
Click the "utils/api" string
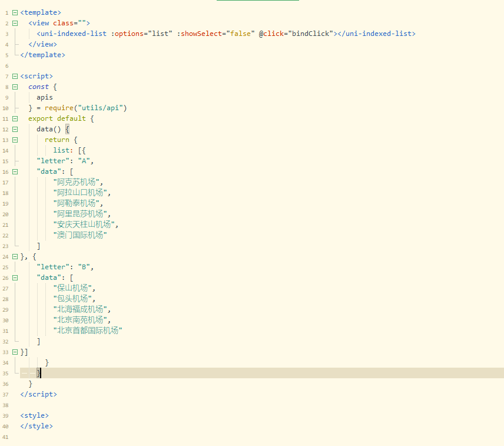tap(100, 108)
